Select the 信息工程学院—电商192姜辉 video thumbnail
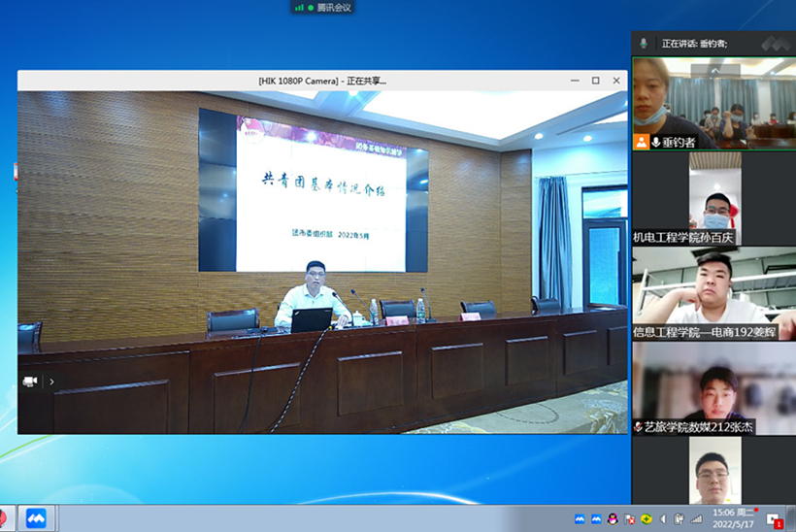This screenshot has height=532, width=796. 714,293
